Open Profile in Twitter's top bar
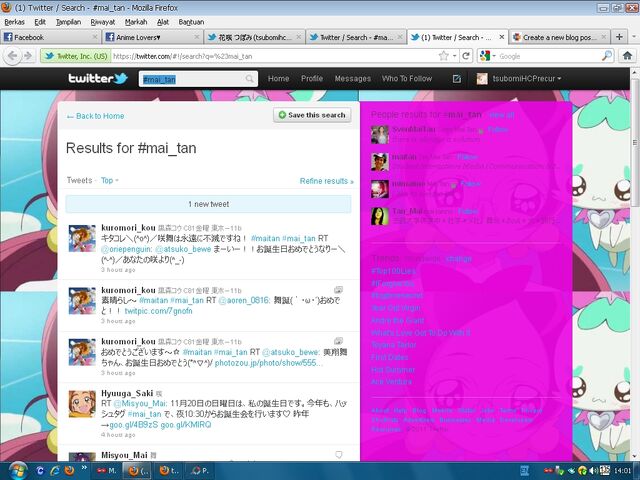Viewport: 640px width, 480px height. pyautogui.click(x=312, y=78)
